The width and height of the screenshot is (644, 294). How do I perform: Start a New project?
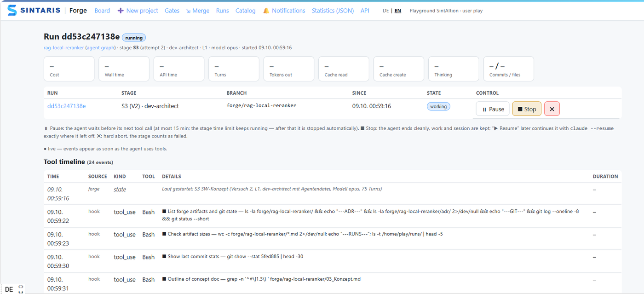click(138, 11)
